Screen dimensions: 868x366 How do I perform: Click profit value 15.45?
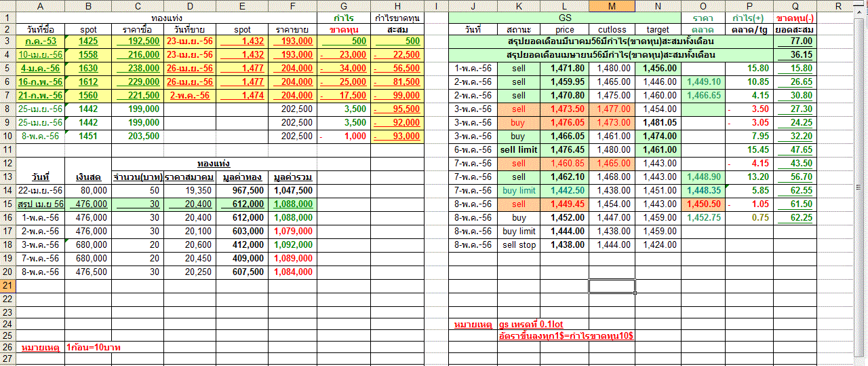749,149
